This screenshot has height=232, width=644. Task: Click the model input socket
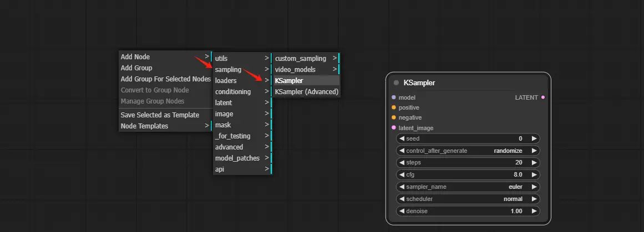394,97
